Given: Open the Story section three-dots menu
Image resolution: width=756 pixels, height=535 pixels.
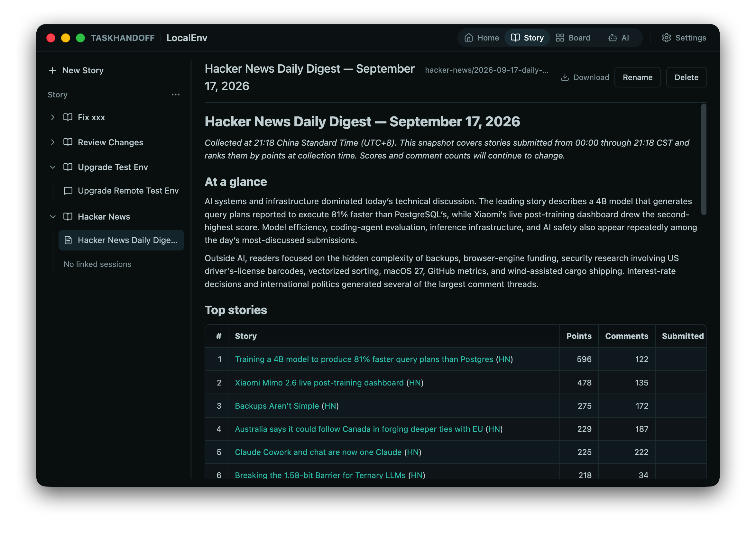Looking at the screenshot, I should coord(176,95).
